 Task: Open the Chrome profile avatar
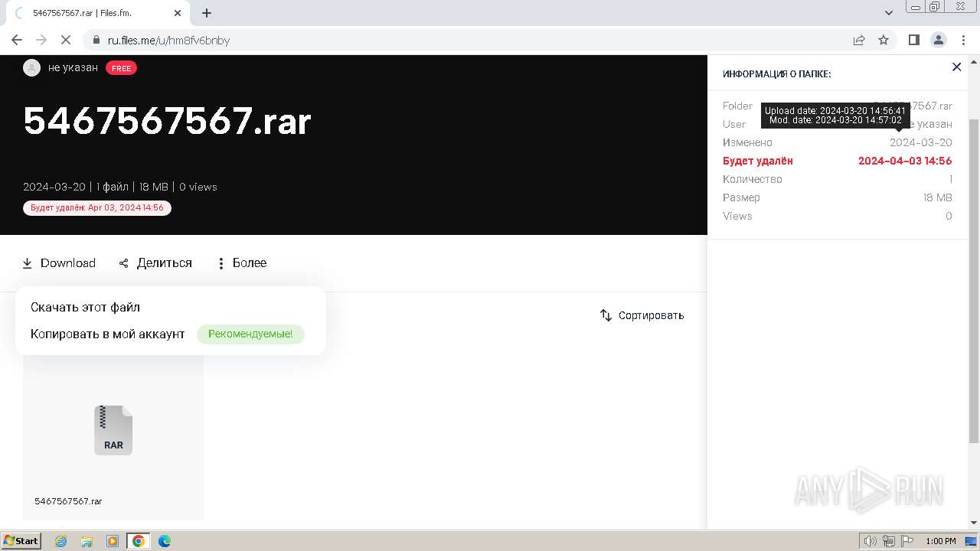(938, 40)
